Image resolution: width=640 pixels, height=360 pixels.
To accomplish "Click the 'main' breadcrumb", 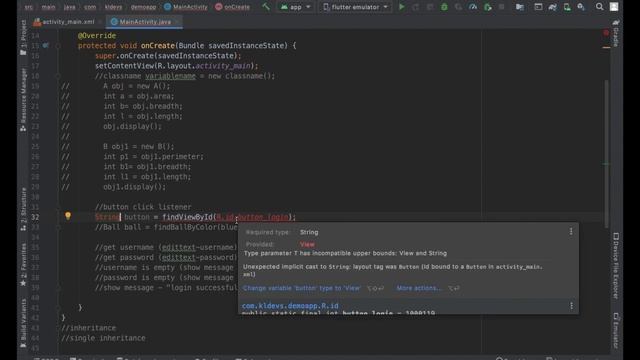I will pyautogui.click(x=48, y=7).
